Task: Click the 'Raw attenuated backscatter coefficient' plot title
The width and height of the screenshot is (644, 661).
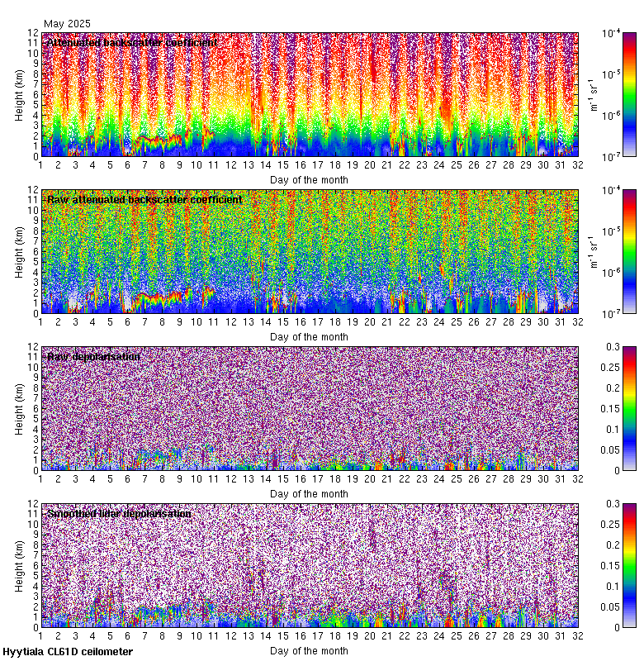Action: pos(144,199)
